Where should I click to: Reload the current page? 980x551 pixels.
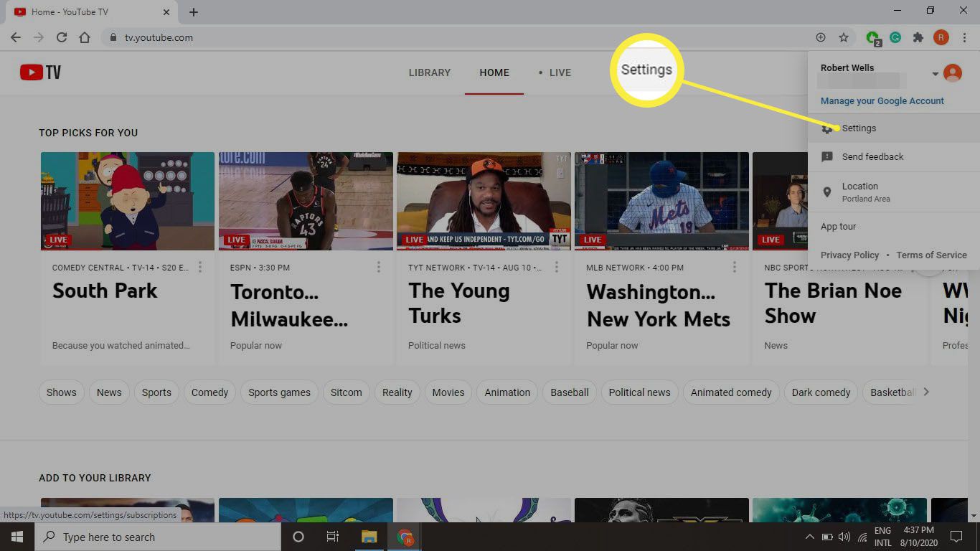(x=62, y=37)
